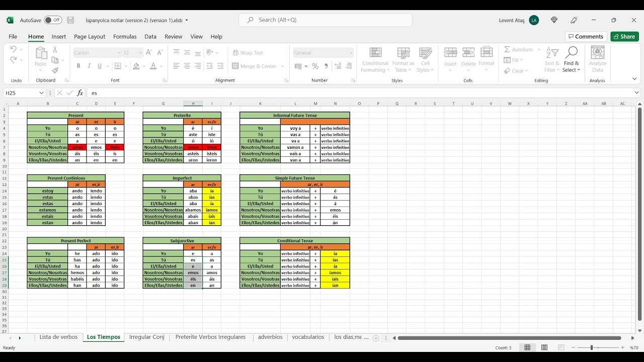Toggle Wrap Text

[248, 53]
